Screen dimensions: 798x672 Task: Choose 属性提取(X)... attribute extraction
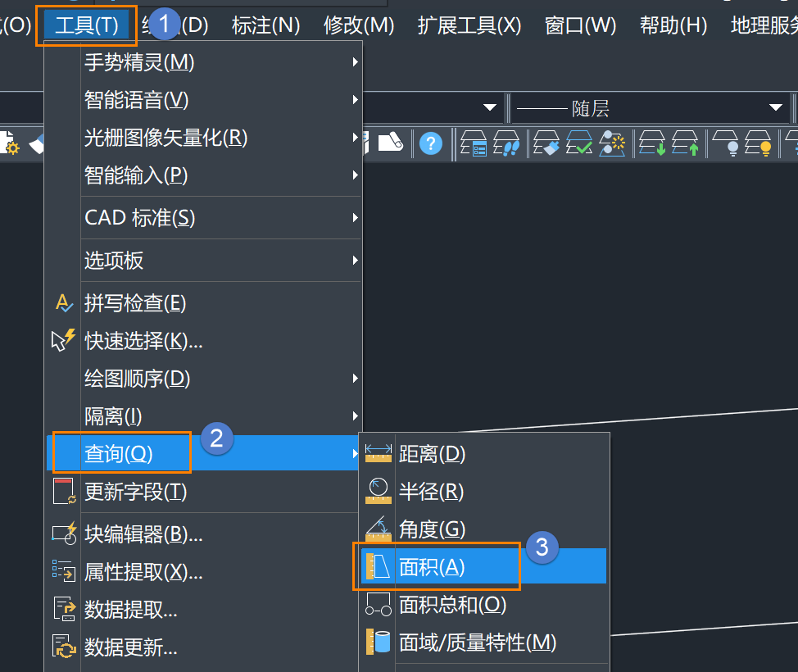203,572
